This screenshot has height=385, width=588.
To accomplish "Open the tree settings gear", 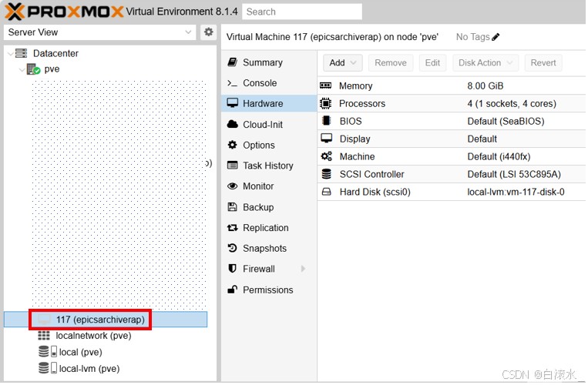I will click(209, 32).
